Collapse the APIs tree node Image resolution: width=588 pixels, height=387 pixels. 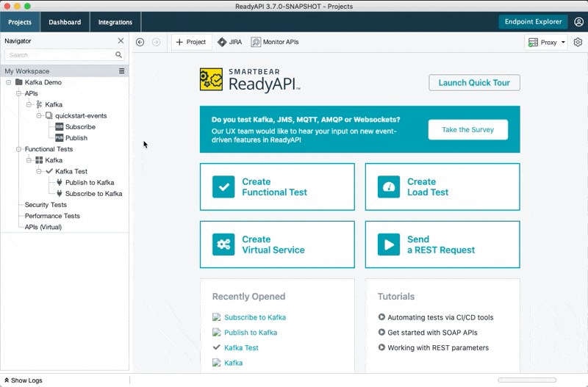[x=18, y=93]
